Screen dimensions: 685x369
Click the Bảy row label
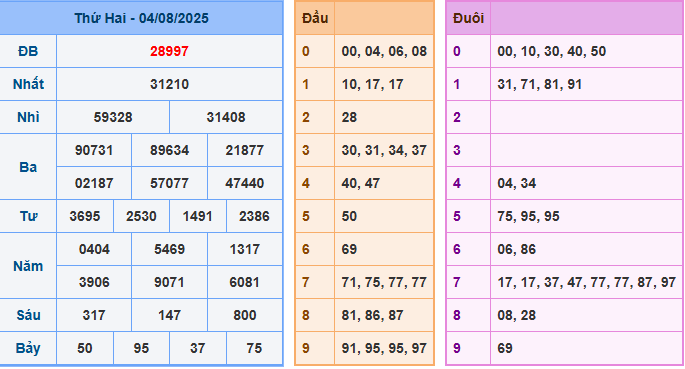(x=28, y=348)
